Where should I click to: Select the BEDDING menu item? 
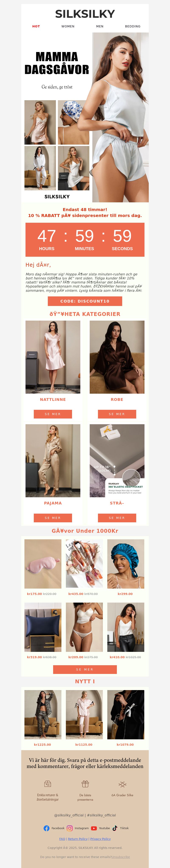133,26
